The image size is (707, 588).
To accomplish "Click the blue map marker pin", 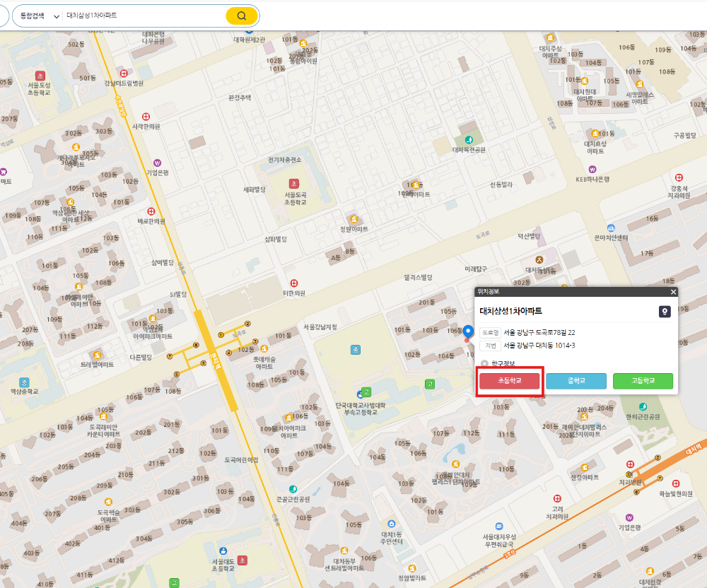I will coord(468,331).
